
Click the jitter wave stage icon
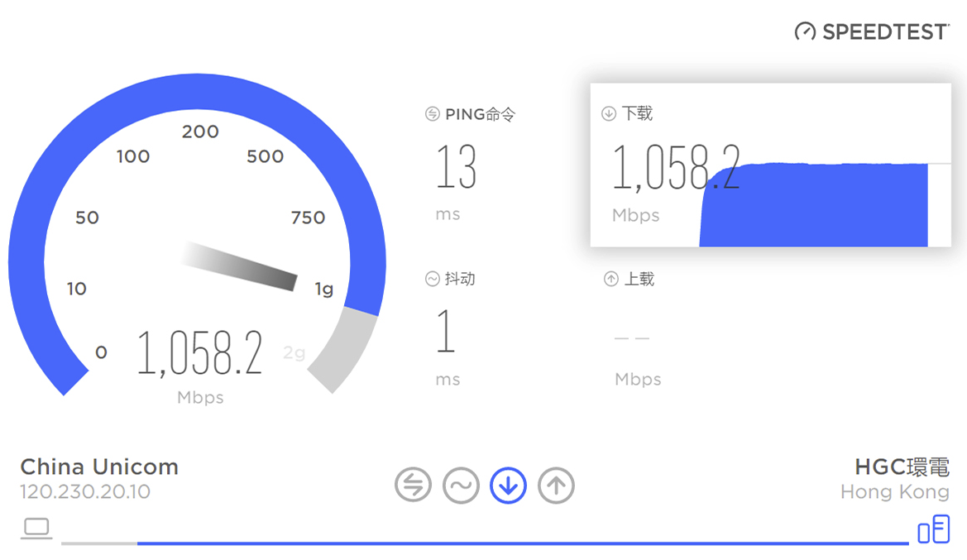[x=461, y=486]
